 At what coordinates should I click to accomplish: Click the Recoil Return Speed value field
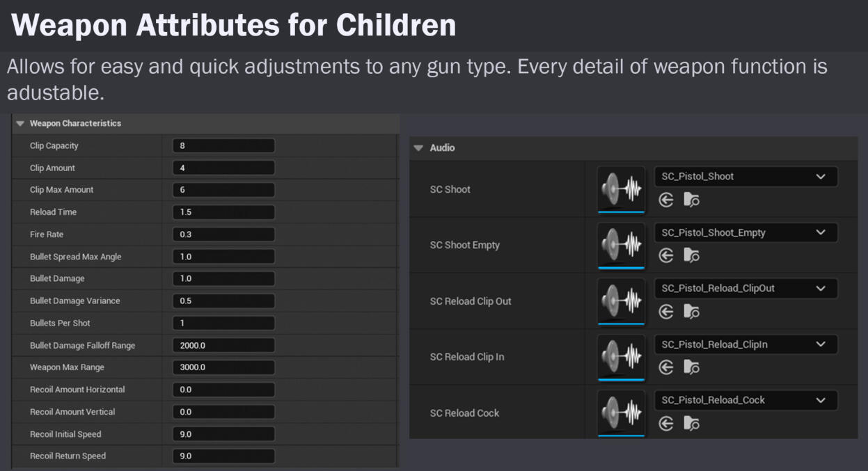[x=223, y=456]
